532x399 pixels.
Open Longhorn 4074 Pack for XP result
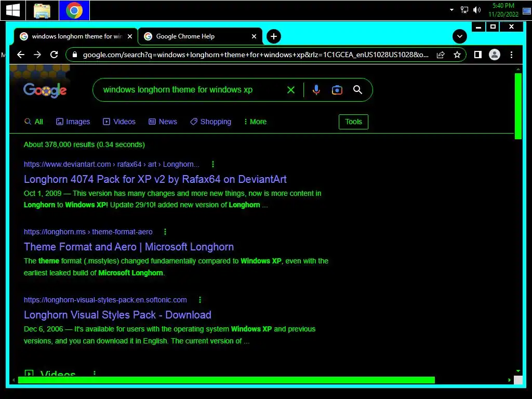click(x=155, y=179)
